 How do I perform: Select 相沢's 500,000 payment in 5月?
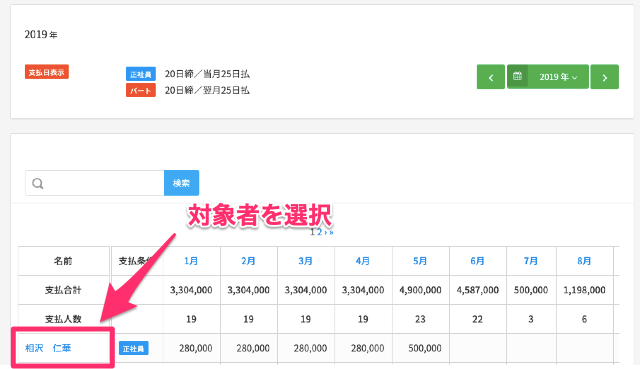tap(424, 348)
